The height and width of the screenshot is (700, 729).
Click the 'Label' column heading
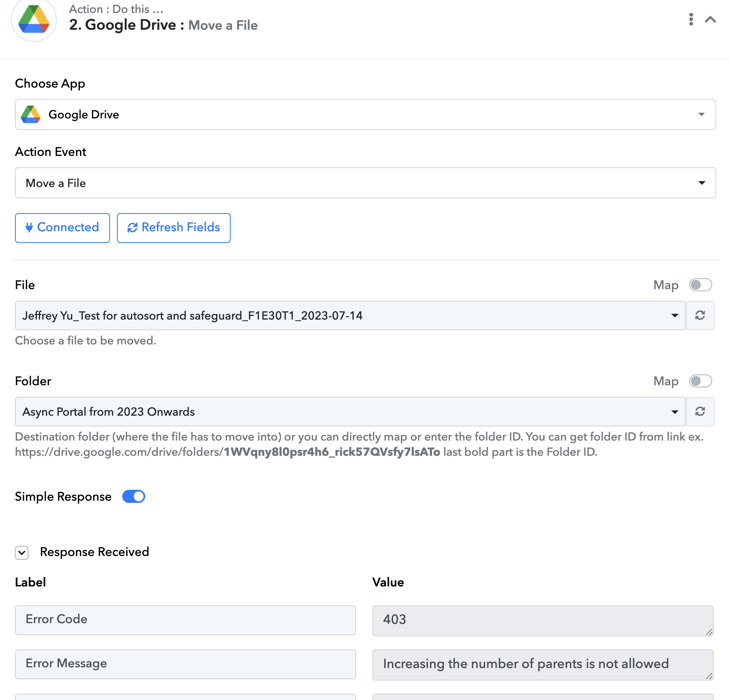[30, 582]
